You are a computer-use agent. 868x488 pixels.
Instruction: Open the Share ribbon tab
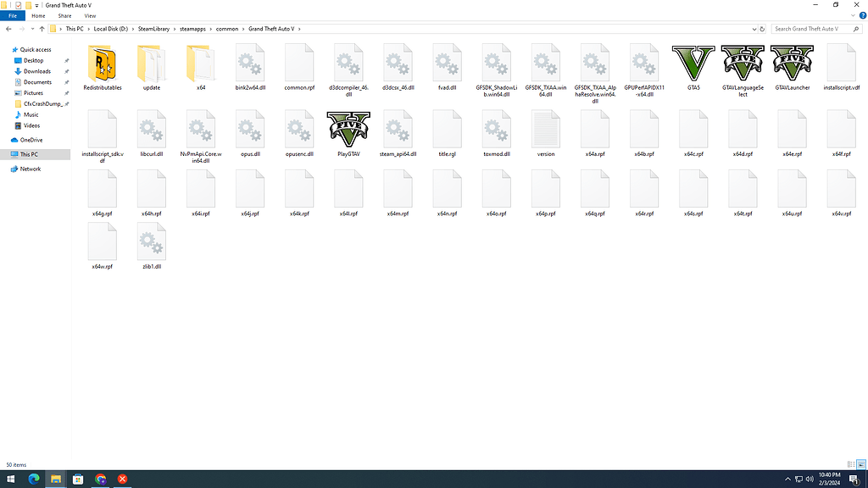click(x=64, y=16)
